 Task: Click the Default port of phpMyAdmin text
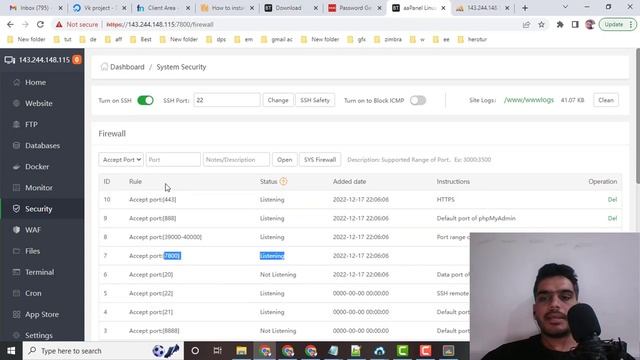click(x=476, y=218)
